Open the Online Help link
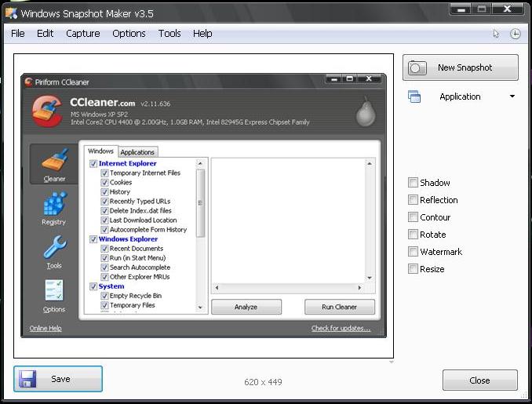 (x=46, y=328)
